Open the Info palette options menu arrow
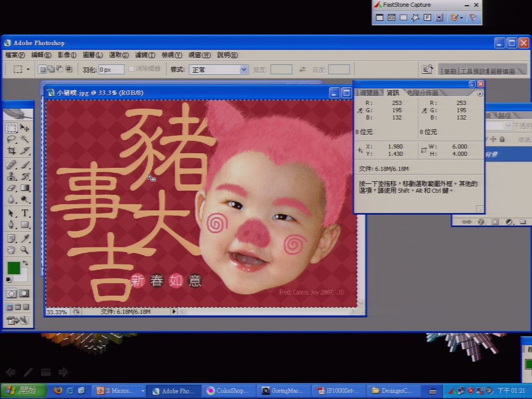532x399 pixels. click(480, 94)
